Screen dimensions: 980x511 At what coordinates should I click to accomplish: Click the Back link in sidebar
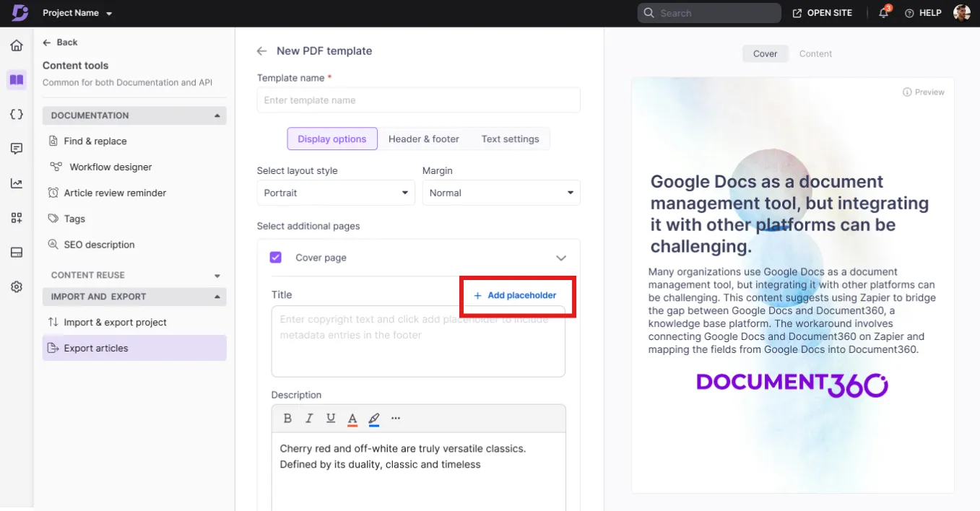point(60,43)
